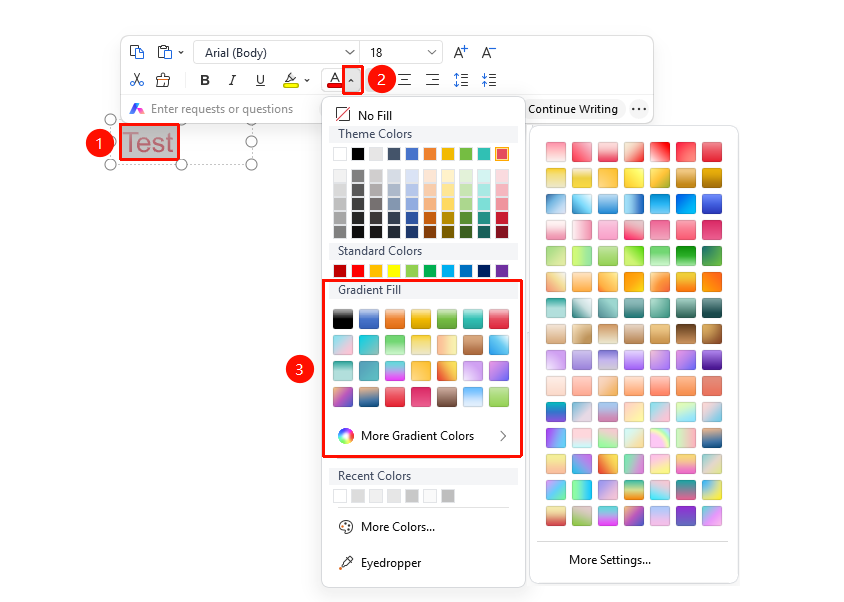Viewport: 844px width, 602px height.
Task: Click the AI assistant logo icon
Action: click(137, 109)
